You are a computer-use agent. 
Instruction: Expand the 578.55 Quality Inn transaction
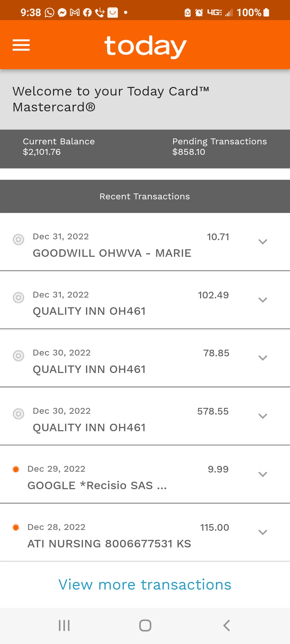click(x=263, y=416)
